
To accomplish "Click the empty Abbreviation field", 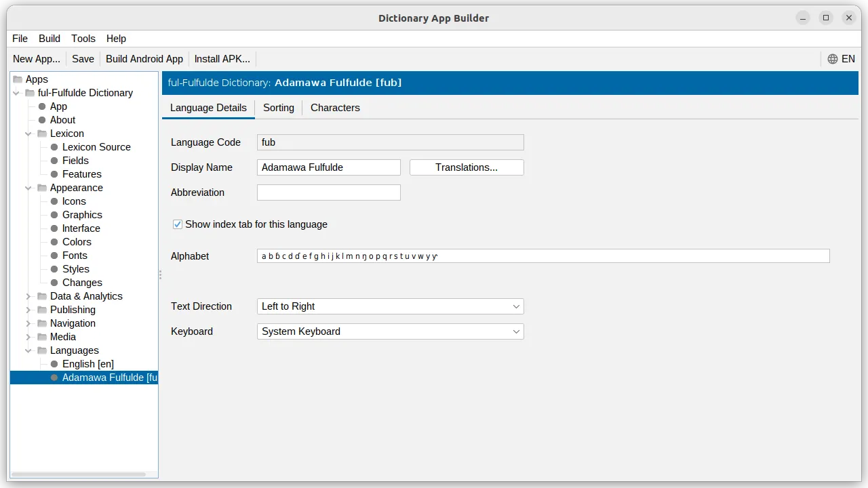I will (x=329, y=192).
